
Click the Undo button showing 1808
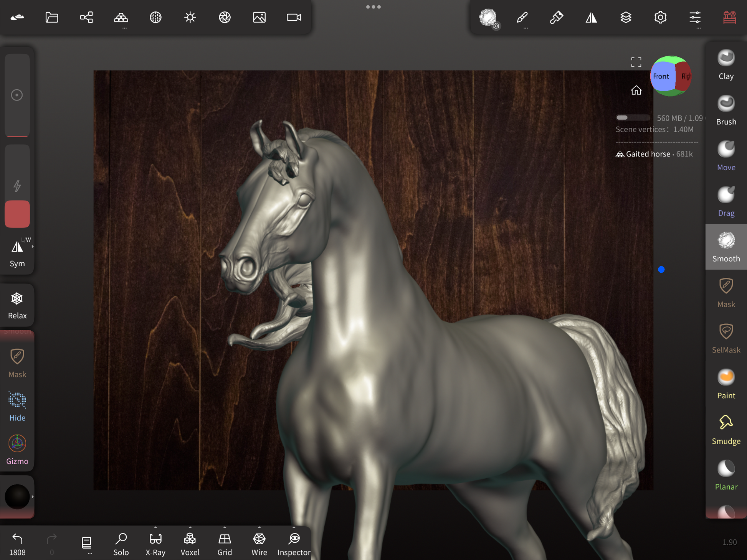click(17, 544)
